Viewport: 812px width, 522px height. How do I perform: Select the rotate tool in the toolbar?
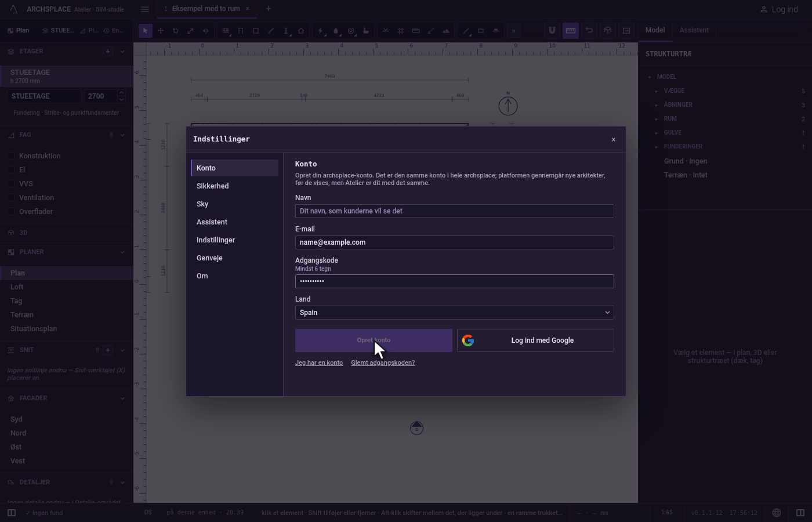click(x=176, y=31)
